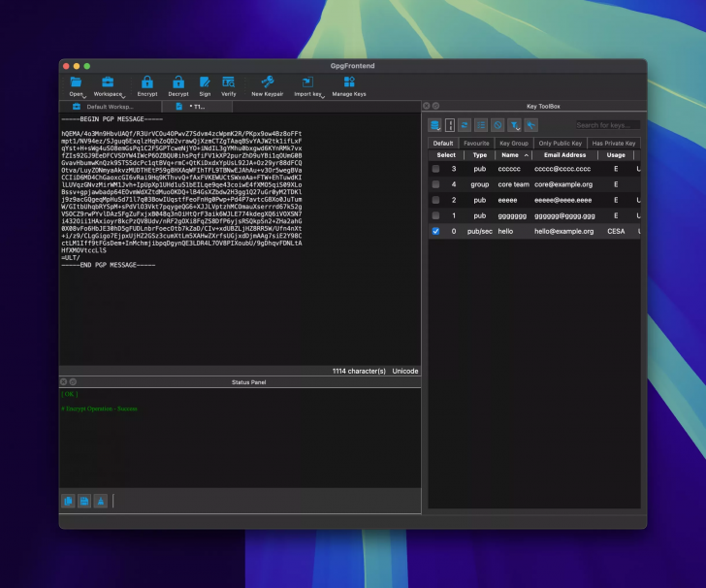Switch to the Default Workspace tab
The width and height of the screenshot is (706, 588).
coord(110,107)
